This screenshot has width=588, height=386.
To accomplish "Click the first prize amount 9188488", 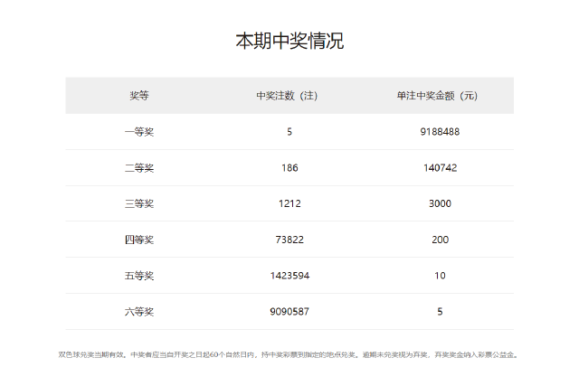I will tap(440, 132).
